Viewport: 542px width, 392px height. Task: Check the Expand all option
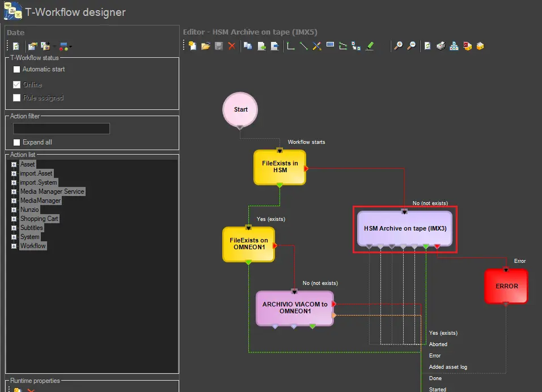pyautogui.click(x=17, y=142)
